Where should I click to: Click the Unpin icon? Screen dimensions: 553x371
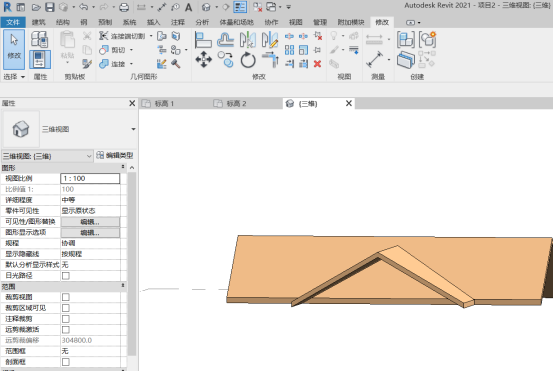pyautogui.click(x=317, y=36)
